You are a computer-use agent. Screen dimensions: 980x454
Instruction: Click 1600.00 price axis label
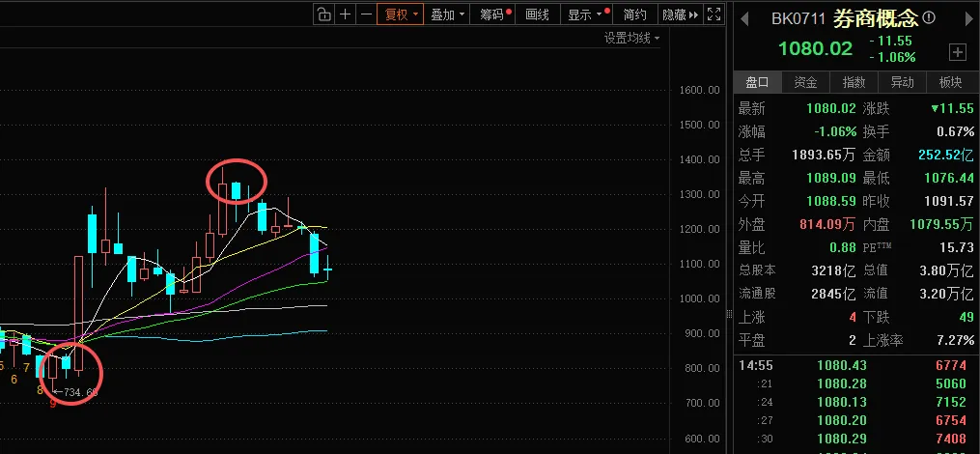pos(699,90)
